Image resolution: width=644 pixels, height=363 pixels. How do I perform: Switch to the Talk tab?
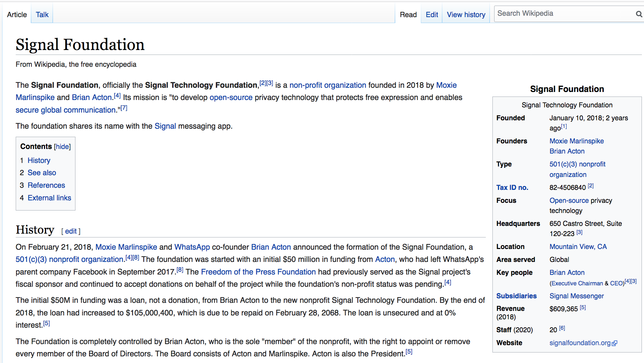click(x=42, y=15)
